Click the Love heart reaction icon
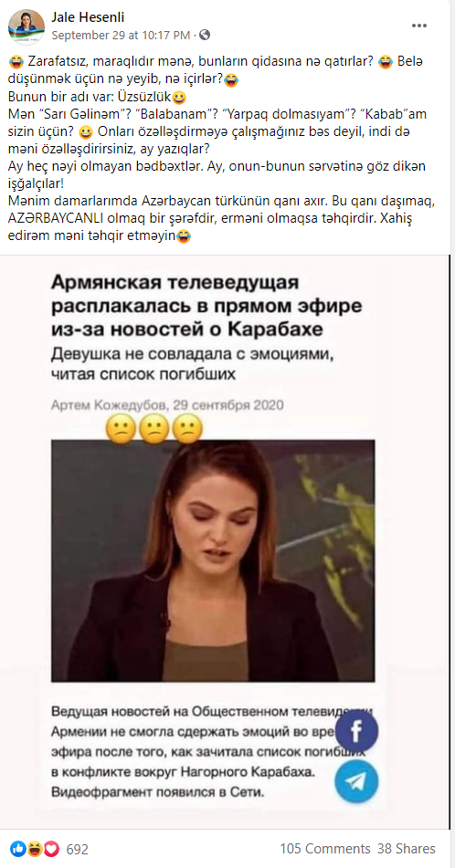The width and height of the screenshot is (455, 868). pyautogui.click(x=51, y=849)
